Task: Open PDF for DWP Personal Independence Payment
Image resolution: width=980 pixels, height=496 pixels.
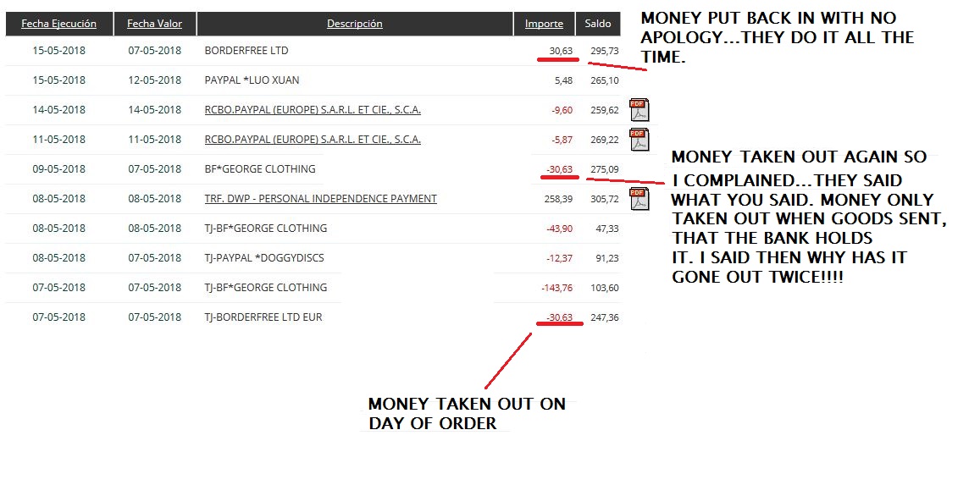Action: pos(639,199)
